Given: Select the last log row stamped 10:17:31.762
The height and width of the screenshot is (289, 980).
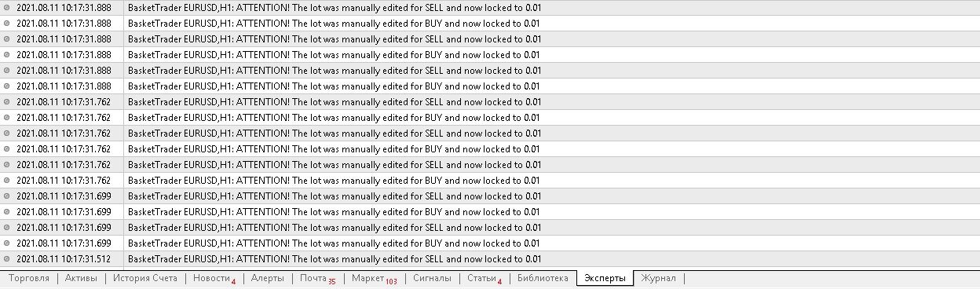Looking at the screenshot, I should point(490,181).
